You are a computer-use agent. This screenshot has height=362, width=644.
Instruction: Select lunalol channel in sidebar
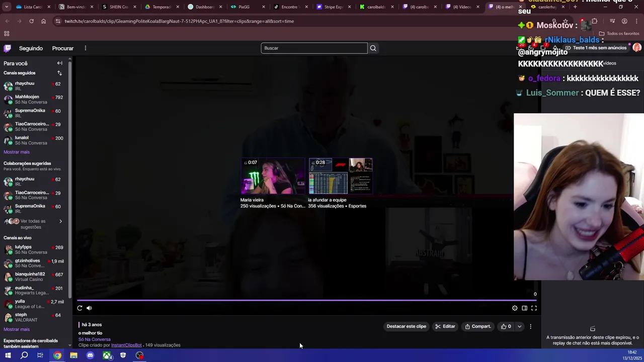coord(35,140)
